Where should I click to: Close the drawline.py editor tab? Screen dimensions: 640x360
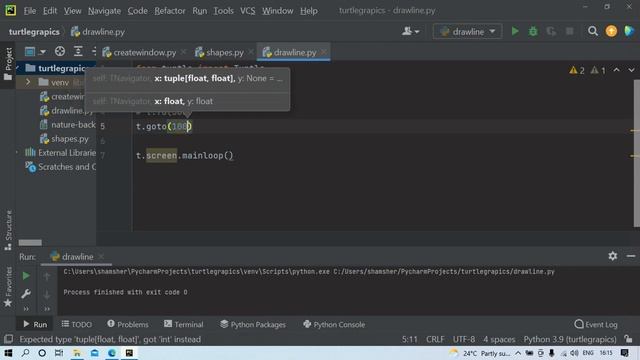[x=324, y=52]
